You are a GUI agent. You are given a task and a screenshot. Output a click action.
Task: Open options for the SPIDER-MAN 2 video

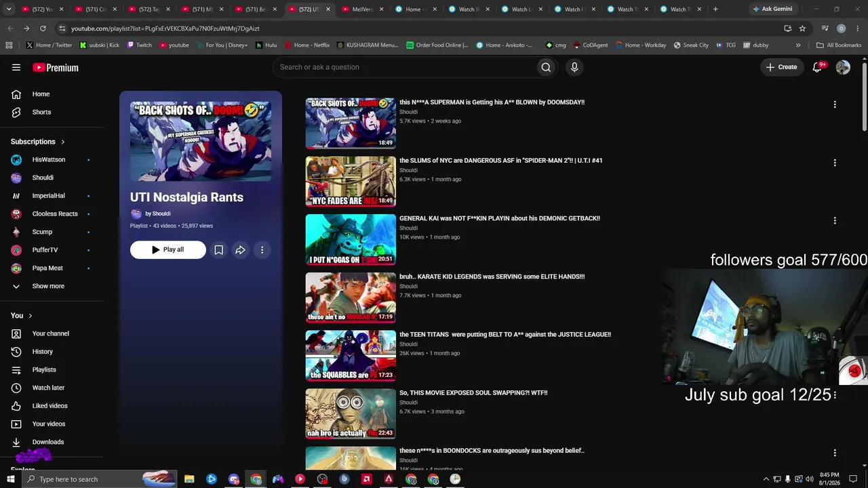tap(835, 163)
